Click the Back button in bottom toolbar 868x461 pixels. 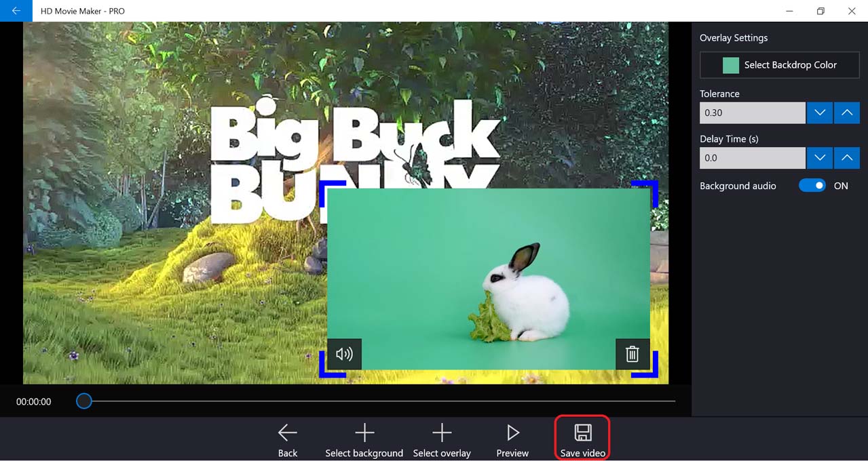tap(288, 440)
